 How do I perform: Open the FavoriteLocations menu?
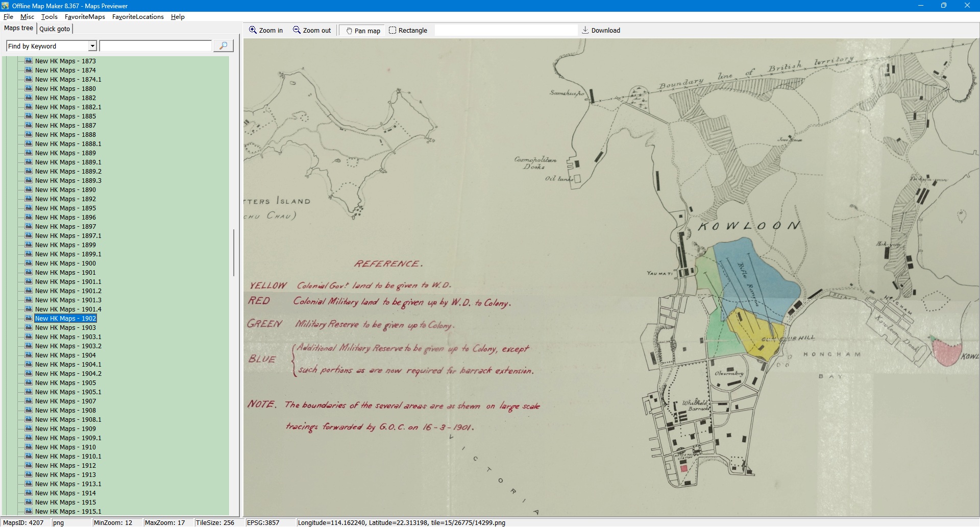138,17
